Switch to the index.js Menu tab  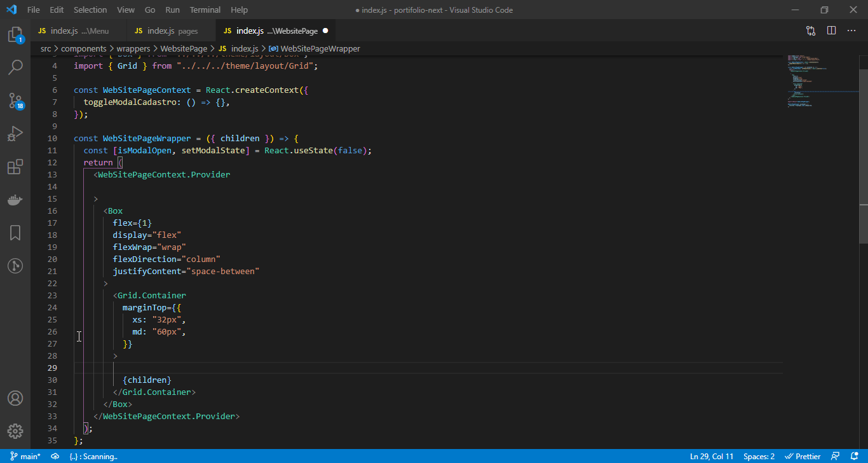pyautogui.click(x=79, y=31)
